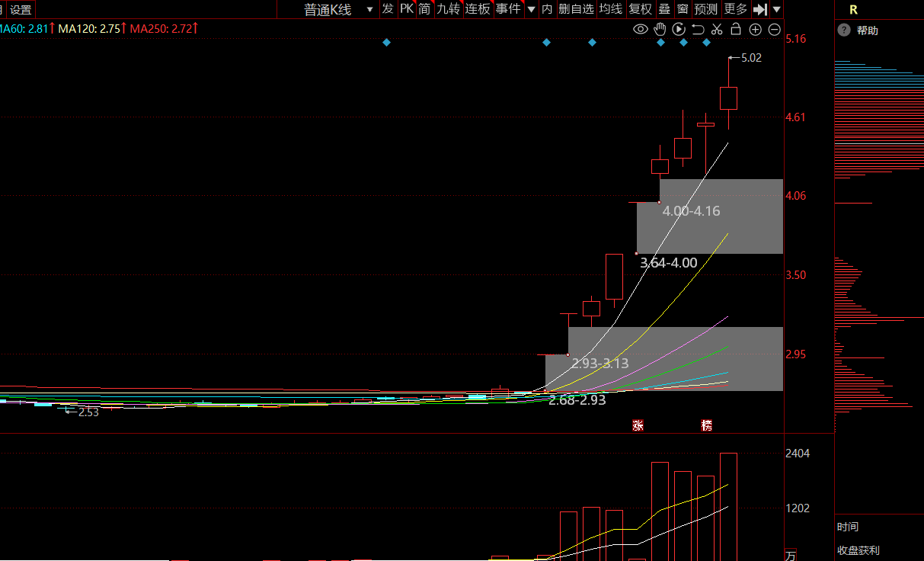Expand the rightmost toolbar dropdown arrow
The height and width of the screenshot is (561, 924).
pyautogui.click(x=776, y=9)
